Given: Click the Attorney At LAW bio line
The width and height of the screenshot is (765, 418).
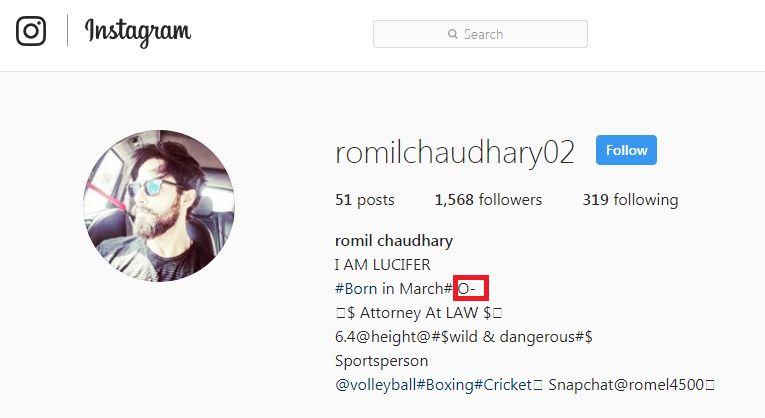Looking at the screenshot, I should click(x=419, y=313).
